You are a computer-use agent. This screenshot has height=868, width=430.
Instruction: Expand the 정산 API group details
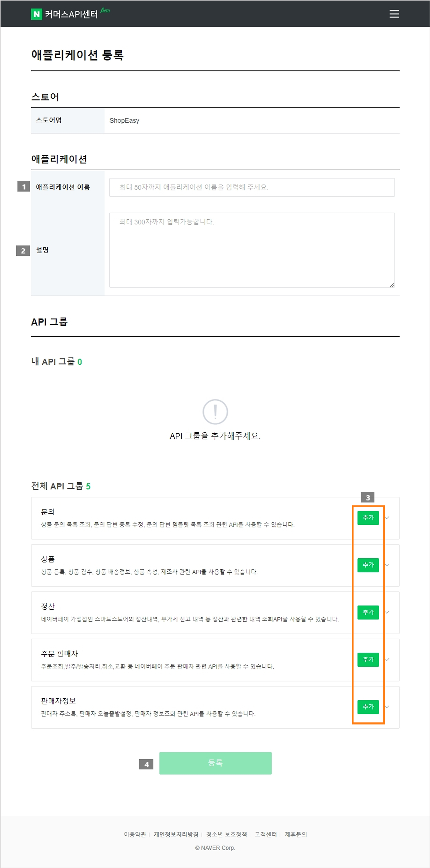pos(387,613)
